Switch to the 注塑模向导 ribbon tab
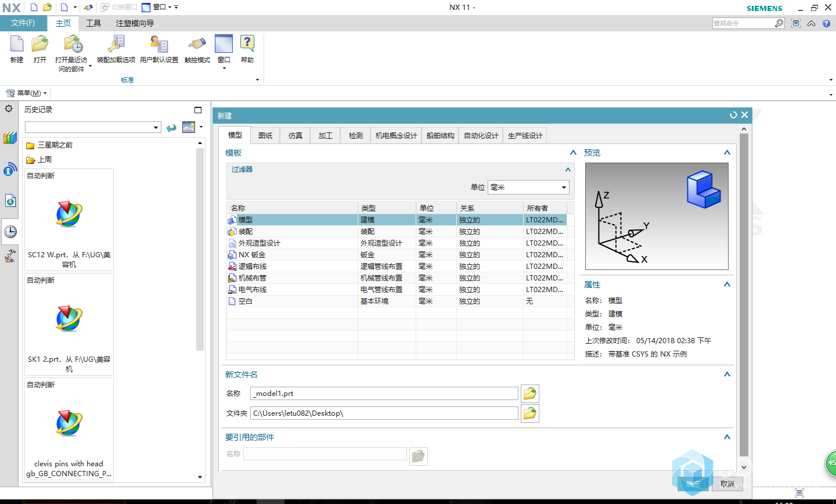This screenshot has width=836, height=504. (135, 23)
